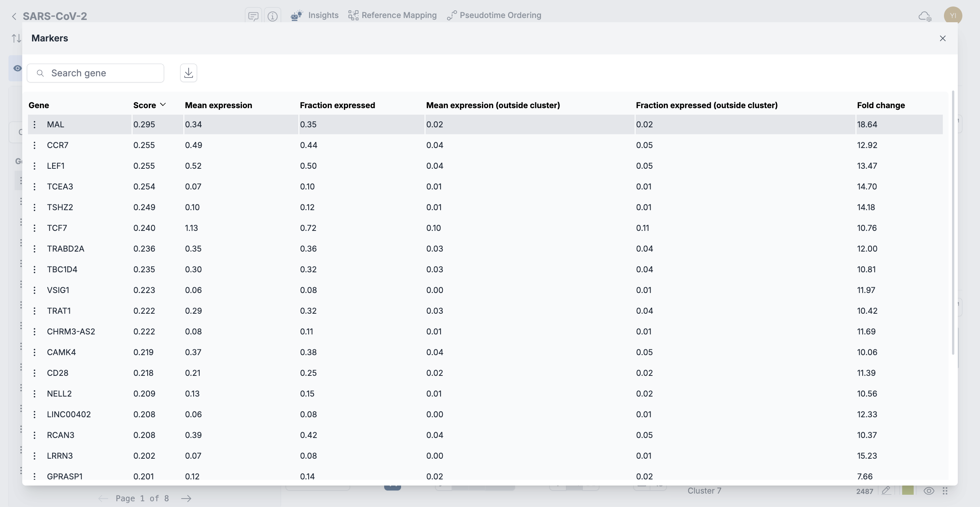Click the cloud settings icon
The width and height of the screenshot is (980, 507).
925,16
